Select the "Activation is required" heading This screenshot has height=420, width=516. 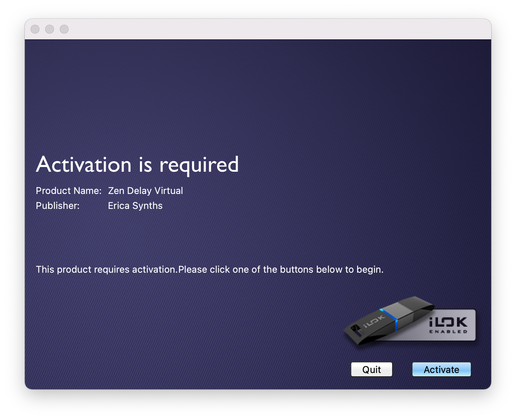point(137,164)
